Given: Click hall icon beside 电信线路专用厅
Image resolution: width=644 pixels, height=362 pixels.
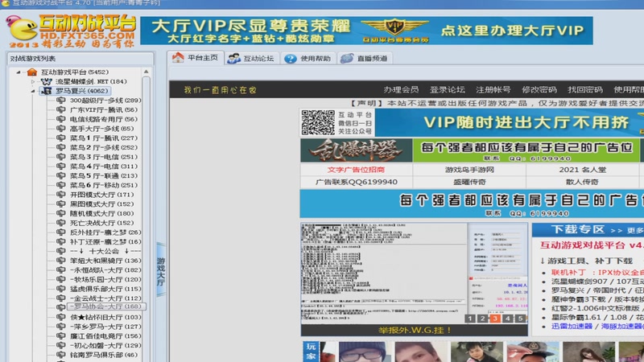Looking at the screenshot, I should [x=61, y=119].
